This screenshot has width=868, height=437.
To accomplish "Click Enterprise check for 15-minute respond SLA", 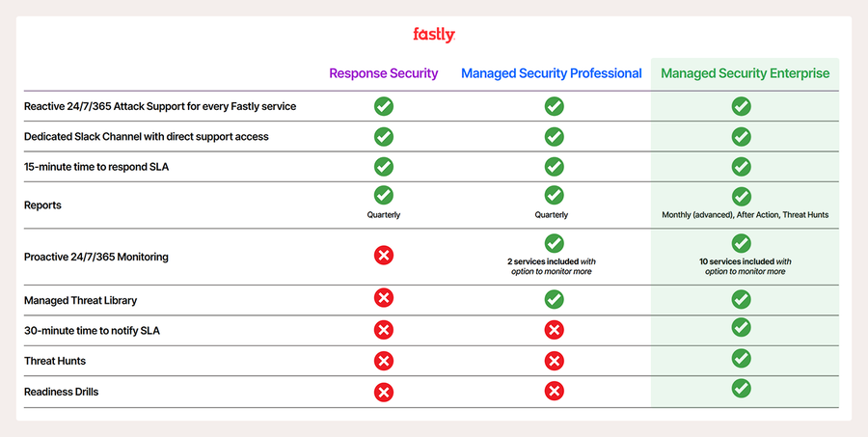I will coord(741,166).
